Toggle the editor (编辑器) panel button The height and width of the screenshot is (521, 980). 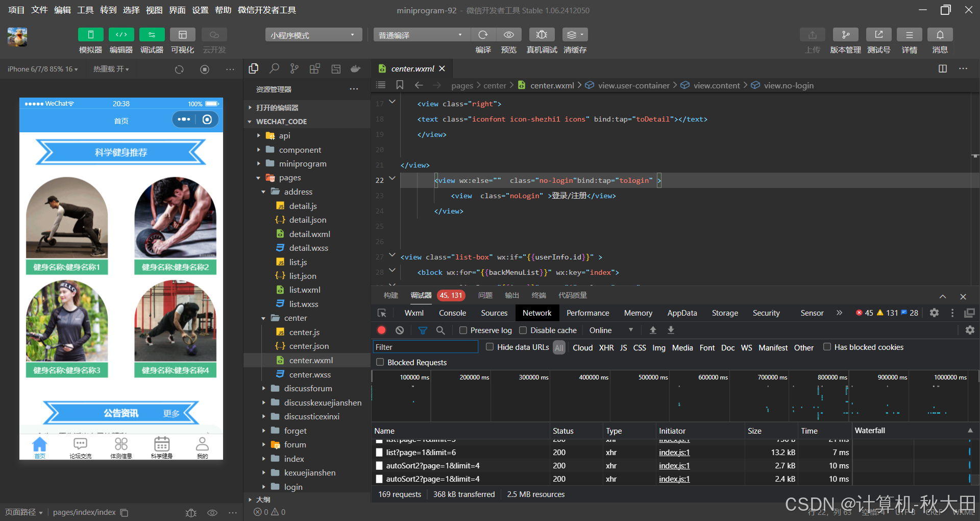[x=121, y=35]
